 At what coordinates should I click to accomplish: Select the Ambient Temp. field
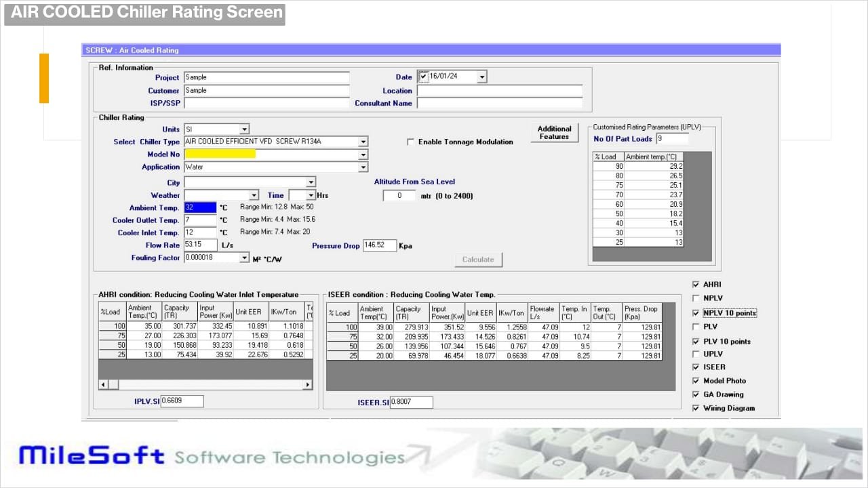200,208
